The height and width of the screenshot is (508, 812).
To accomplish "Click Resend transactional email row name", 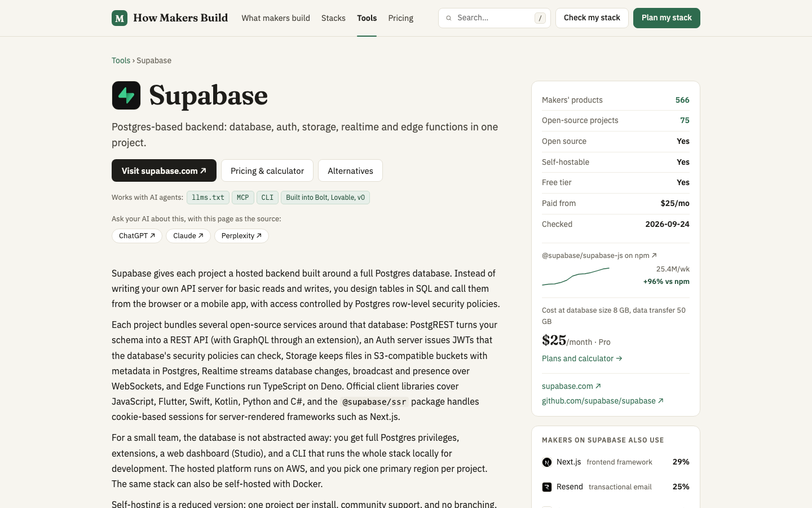I will coord(570,487).
